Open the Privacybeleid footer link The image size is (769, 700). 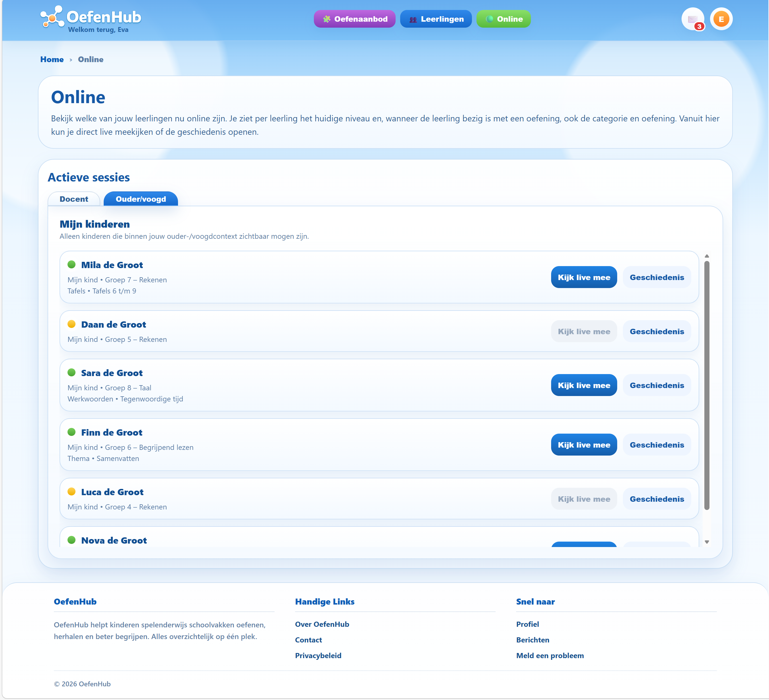click(x=318, y=656)
